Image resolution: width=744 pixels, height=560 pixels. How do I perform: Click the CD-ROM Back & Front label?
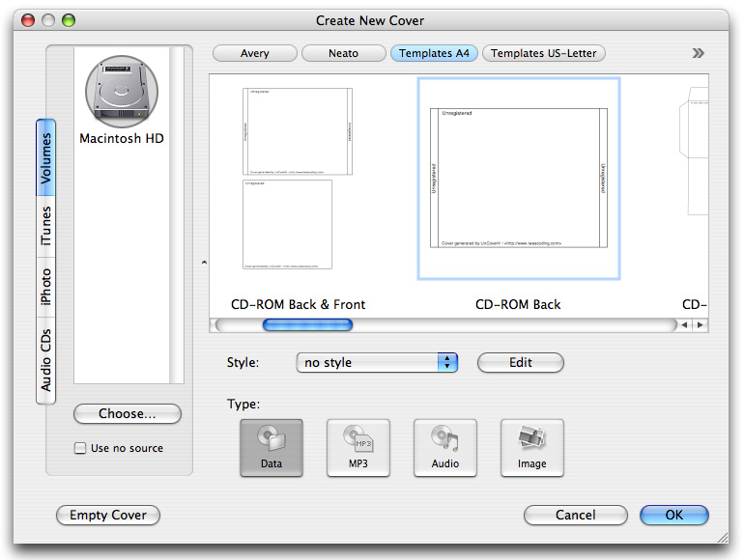pyautogui.click(x=298, y=304)
